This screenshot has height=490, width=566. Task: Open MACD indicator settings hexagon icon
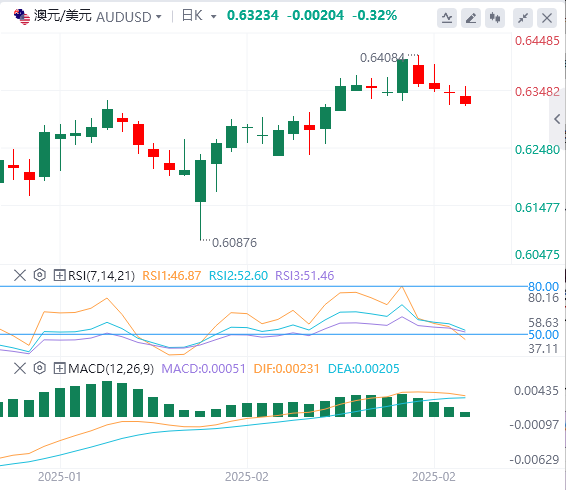click(39, 368)
